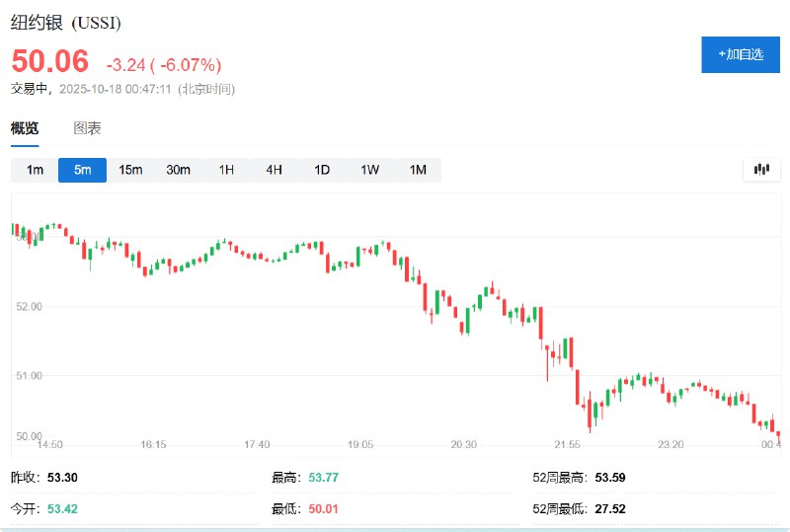This screenshot has width=790, height=532.
Task: Show the 1M monthly chart
Action: [418, 170]
